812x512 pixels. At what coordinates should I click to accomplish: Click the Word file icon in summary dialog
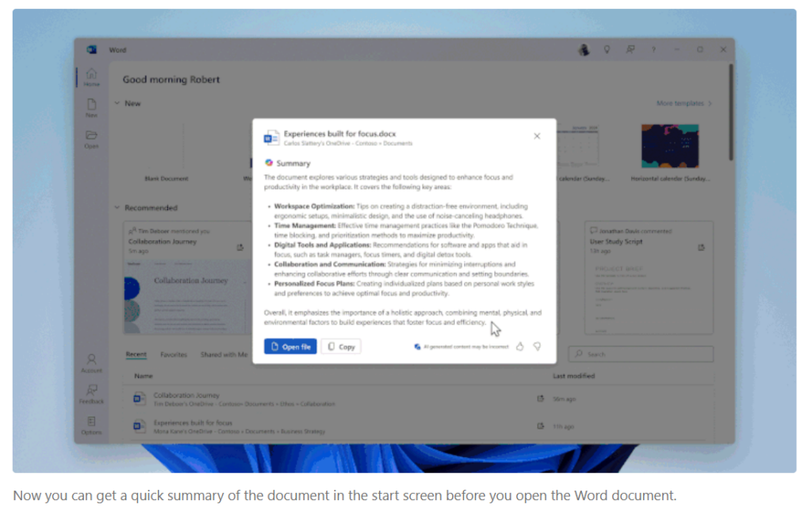pyautogui.click(x=272, y=138)
